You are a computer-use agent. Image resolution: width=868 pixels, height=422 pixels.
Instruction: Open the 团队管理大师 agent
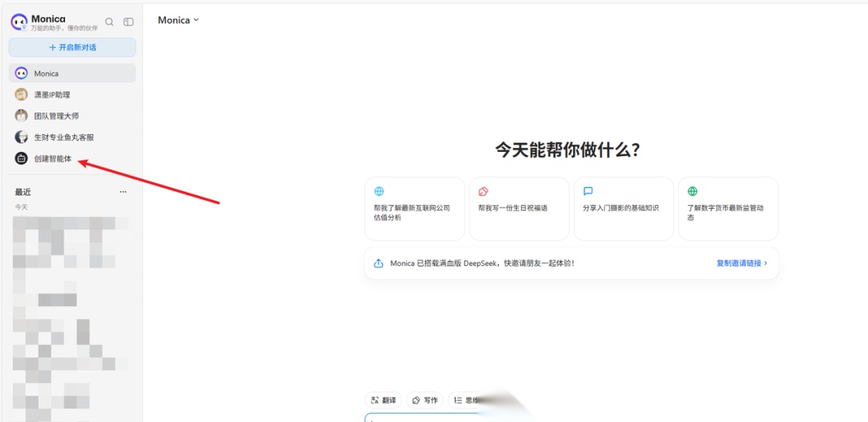(72, 116)
